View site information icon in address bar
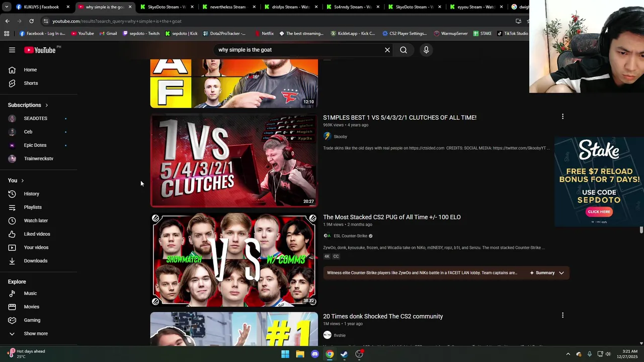The height and width of the screenshot is (362, 644). [x=46, y=21]
